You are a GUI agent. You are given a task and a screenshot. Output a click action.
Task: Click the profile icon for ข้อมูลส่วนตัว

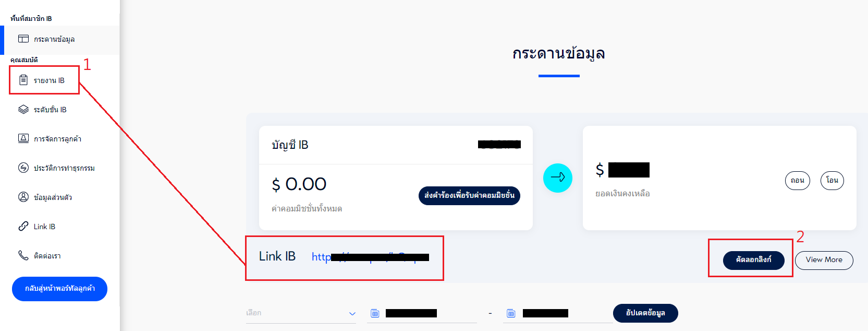[23, 197]
